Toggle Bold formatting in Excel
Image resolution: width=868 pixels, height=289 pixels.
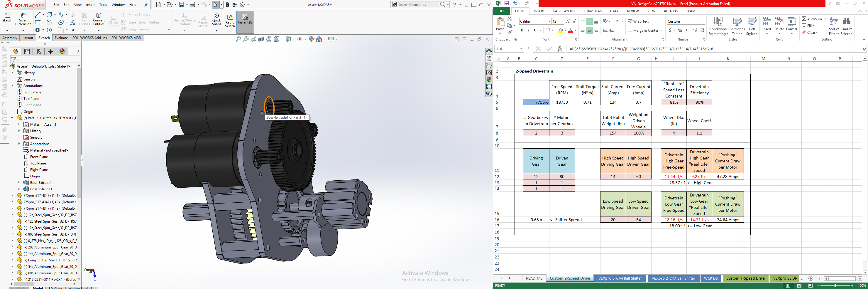coord(522,30)
